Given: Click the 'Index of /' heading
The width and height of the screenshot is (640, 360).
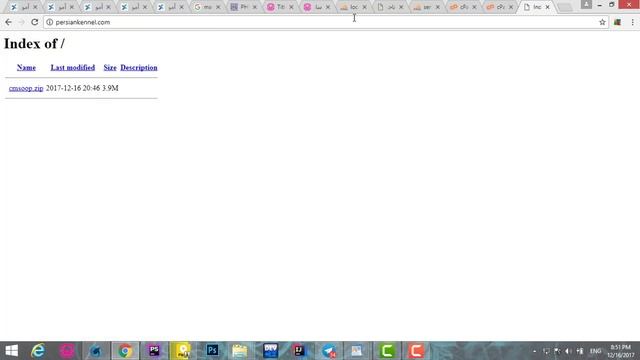Looking at the screenshot, I should pos(34,44).
